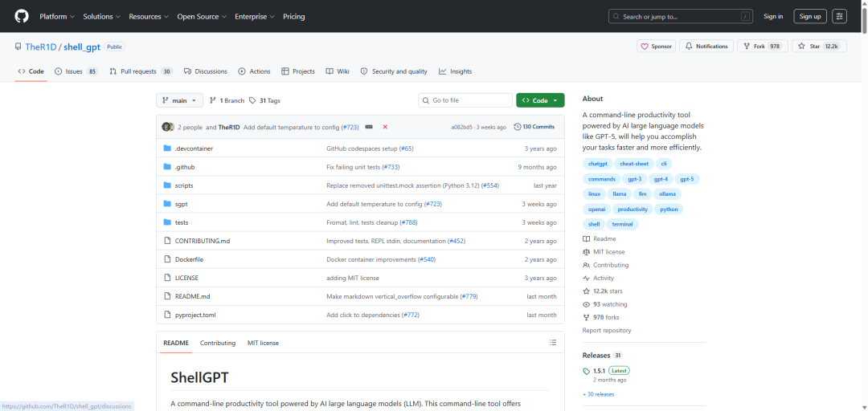Open the Insights tab
Screen dimensions: 868x411
[x=455, y=71]
